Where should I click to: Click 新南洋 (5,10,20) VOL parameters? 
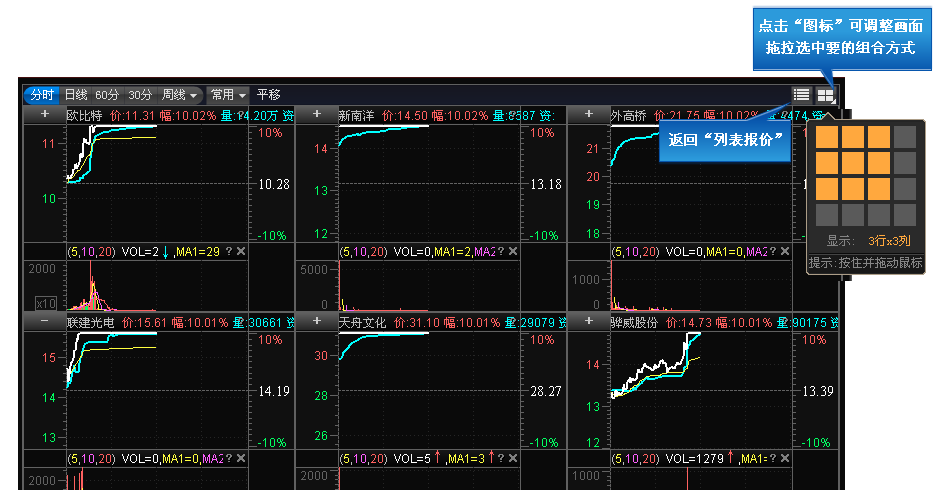point(363,252)
